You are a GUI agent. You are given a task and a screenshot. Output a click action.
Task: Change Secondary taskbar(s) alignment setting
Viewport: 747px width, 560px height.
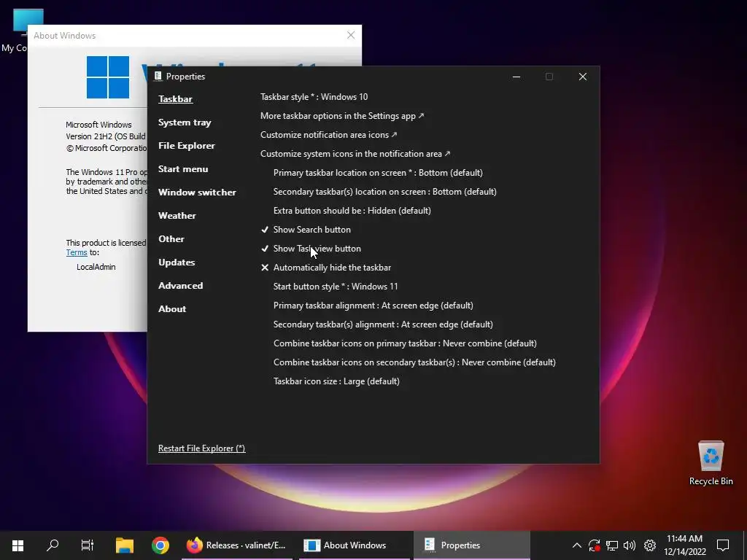(x=383, y=324)
